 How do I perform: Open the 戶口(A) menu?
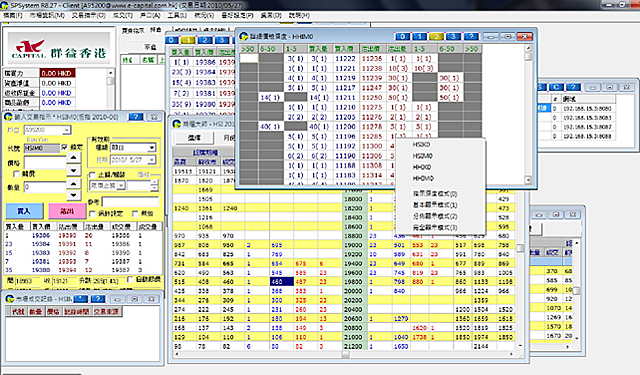coord(150,15)
